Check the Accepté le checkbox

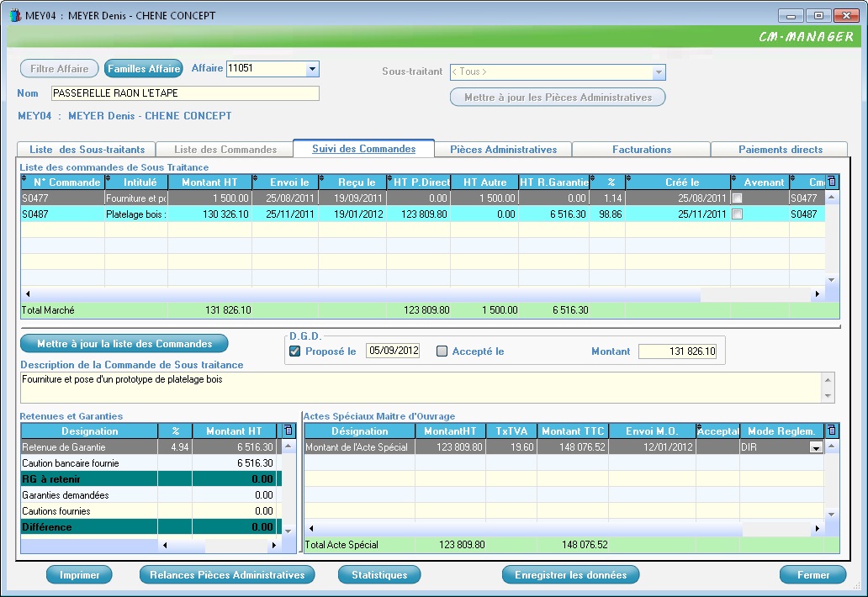tap(442, 351)
